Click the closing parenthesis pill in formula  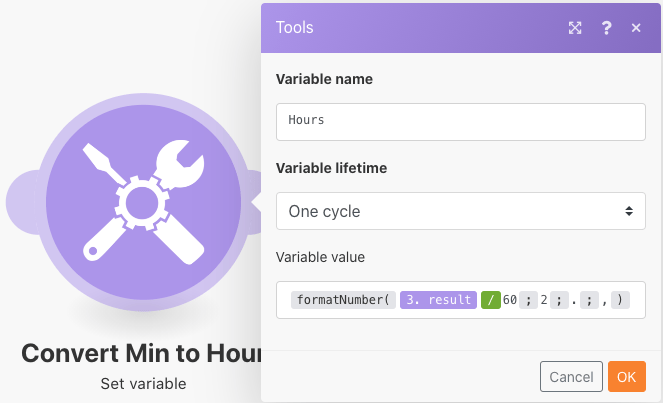[x=620, y=300]
